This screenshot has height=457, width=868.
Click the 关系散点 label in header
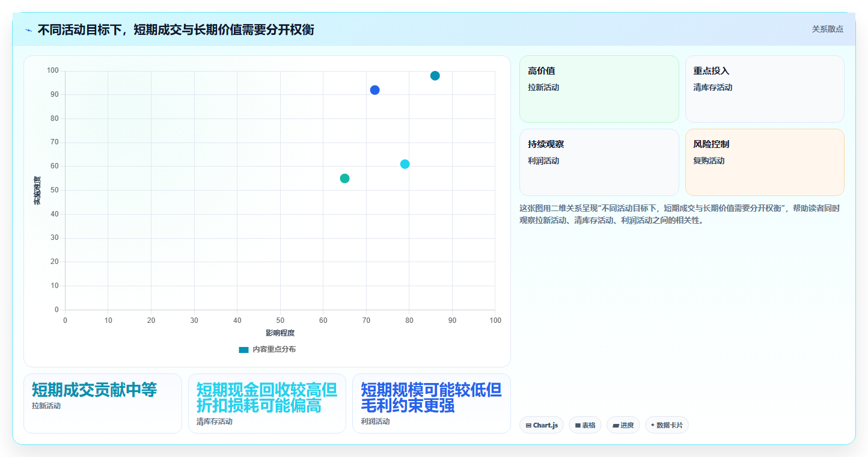[x=827, y=29]
